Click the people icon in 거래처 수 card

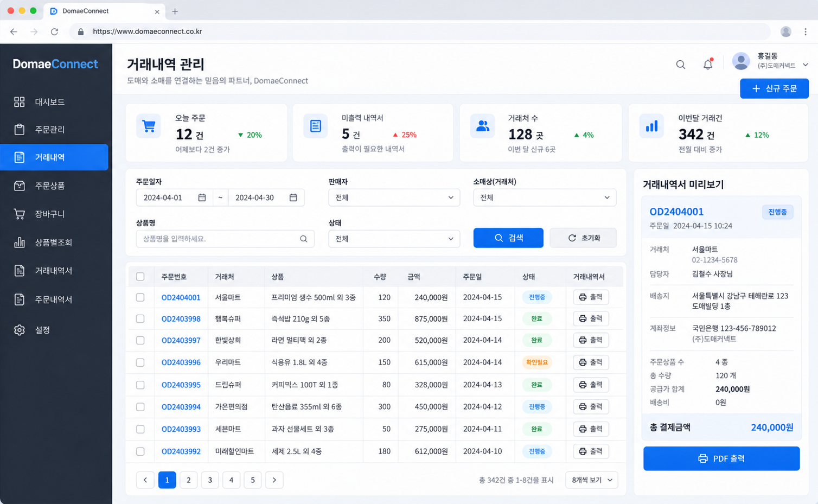tap(482, 126)
